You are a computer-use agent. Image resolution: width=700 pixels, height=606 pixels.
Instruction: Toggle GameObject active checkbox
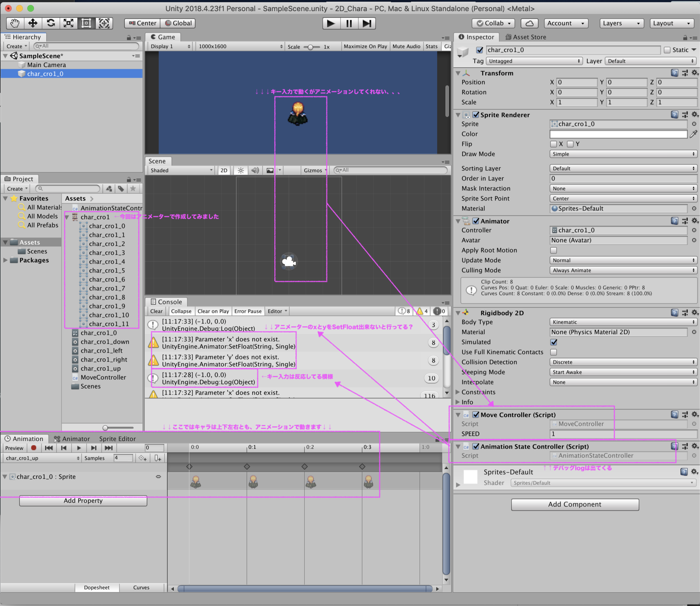pos(479,50)
